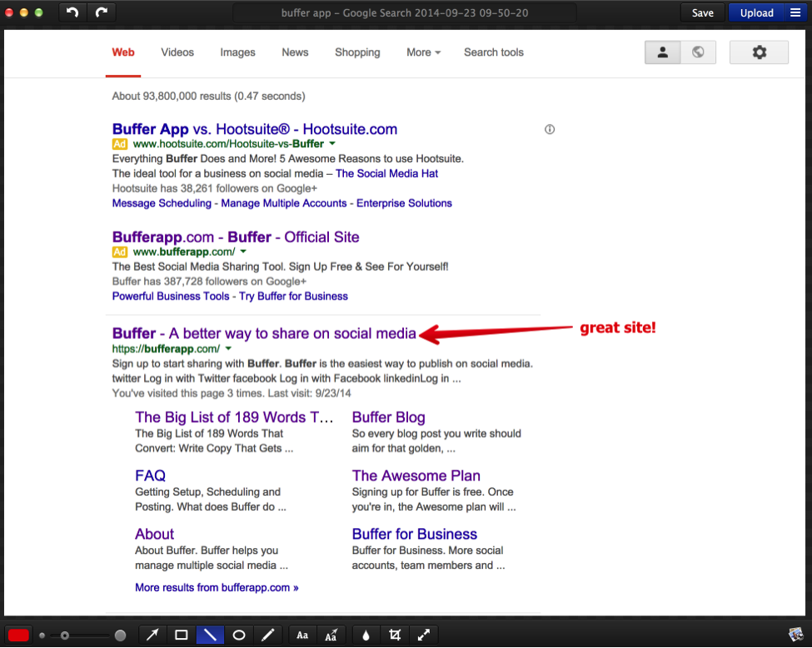The image size is (812, 648).
Task: Open The Awesome Plan sitelink
Action: point(416,476)
